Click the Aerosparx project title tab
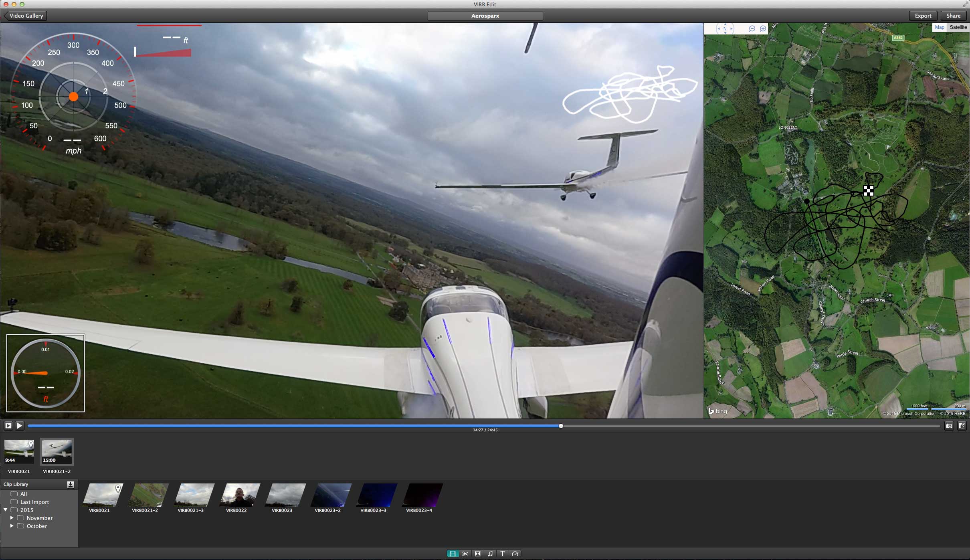Viewport: 970px width, 560px height. [485, 16]
